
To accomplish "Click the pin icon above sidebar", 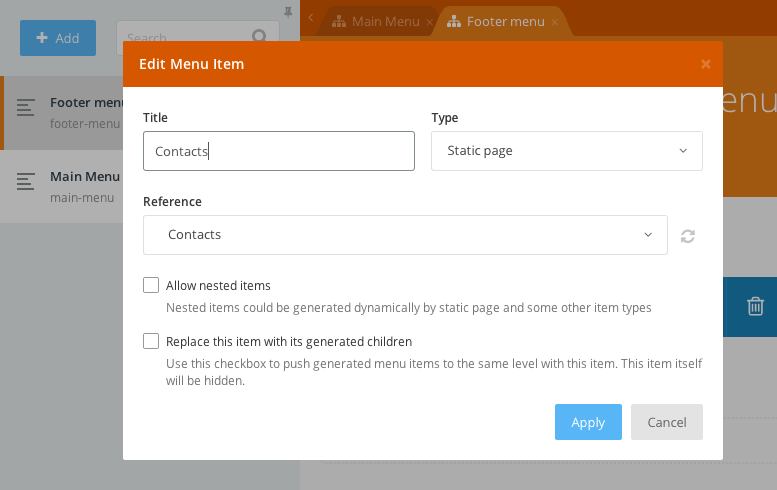I will 289,11.
